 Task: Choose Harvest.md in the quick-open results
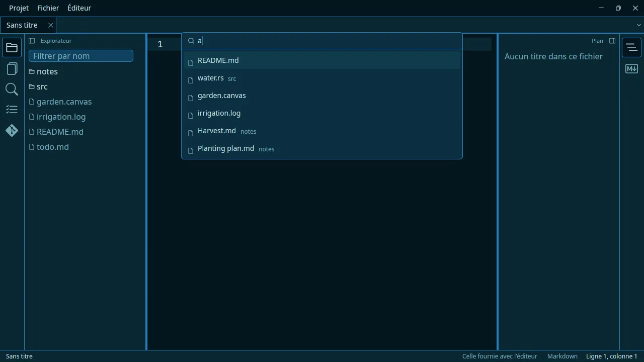(322, 131)
